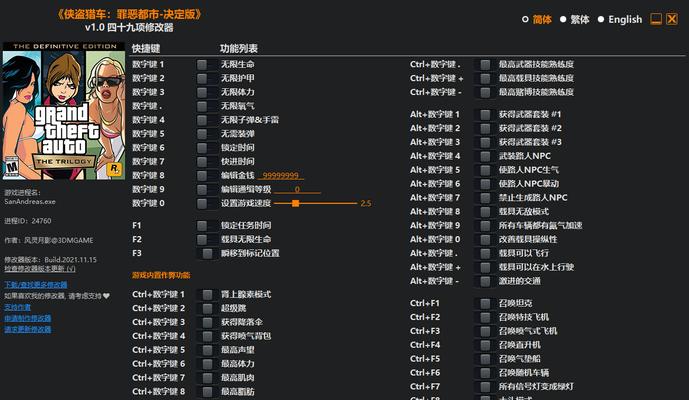This screenshot has width=689, height=400.
Task: Toggle 召唤特技飞机 (Ctrl+F2)
Action: [485, 317]
